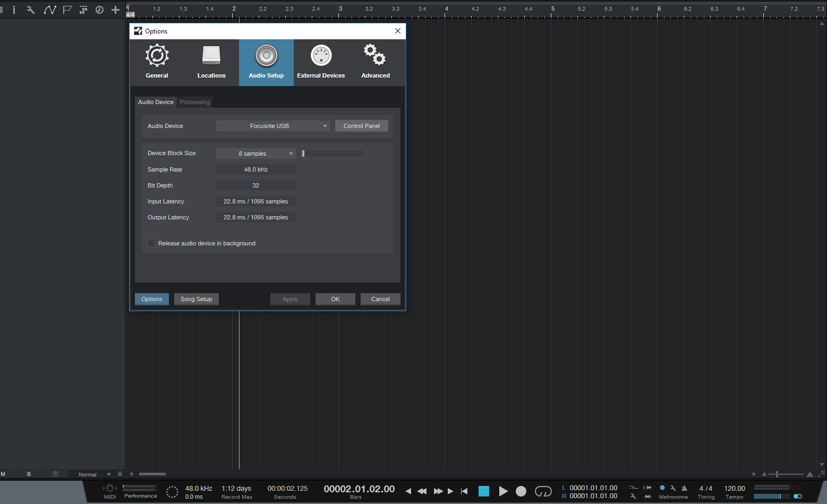Toggle the blue switch beside the output meter
The image size is (827, 504).
coord(798,496)
